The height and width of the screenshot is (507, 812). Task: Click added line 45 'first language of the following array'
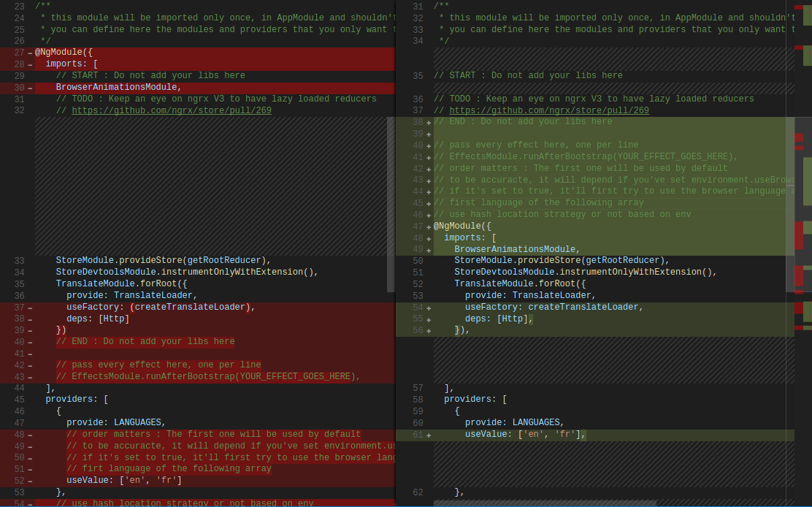539,203
